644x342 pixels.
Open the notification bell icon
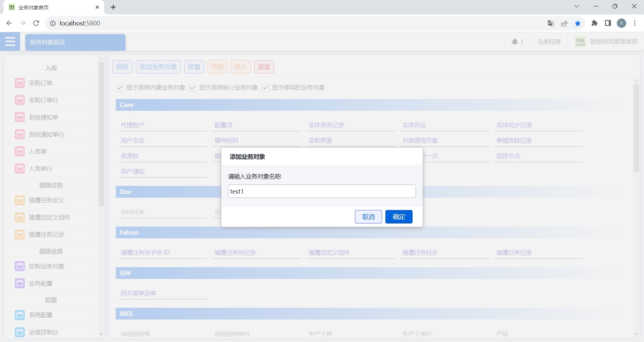pos(515,42)
